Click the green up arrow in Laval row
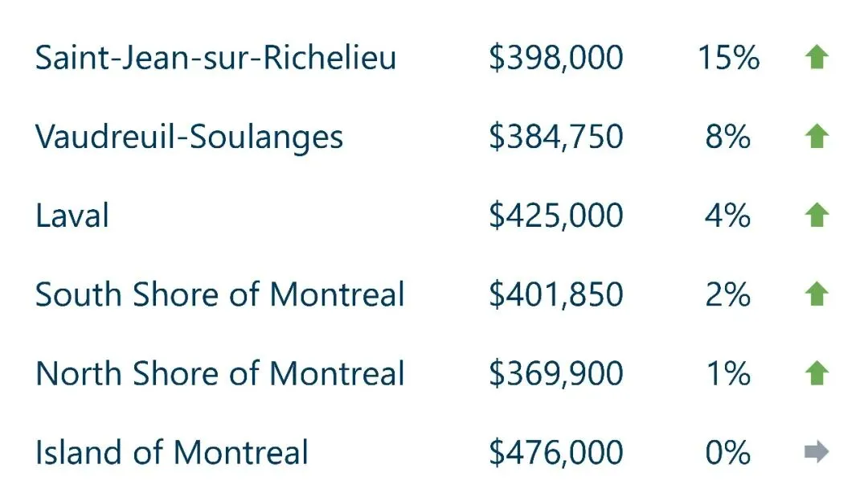 point(816,216)
